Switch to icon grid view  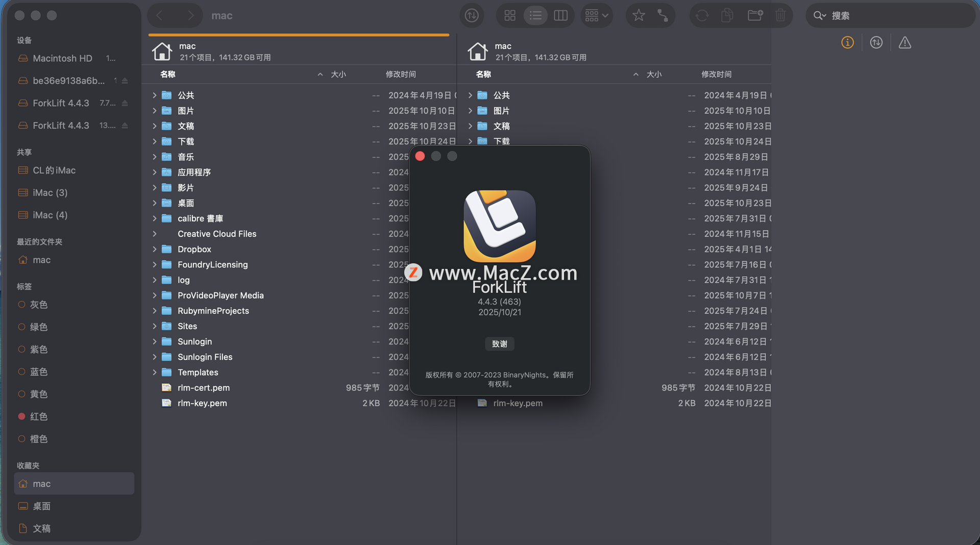509,15
